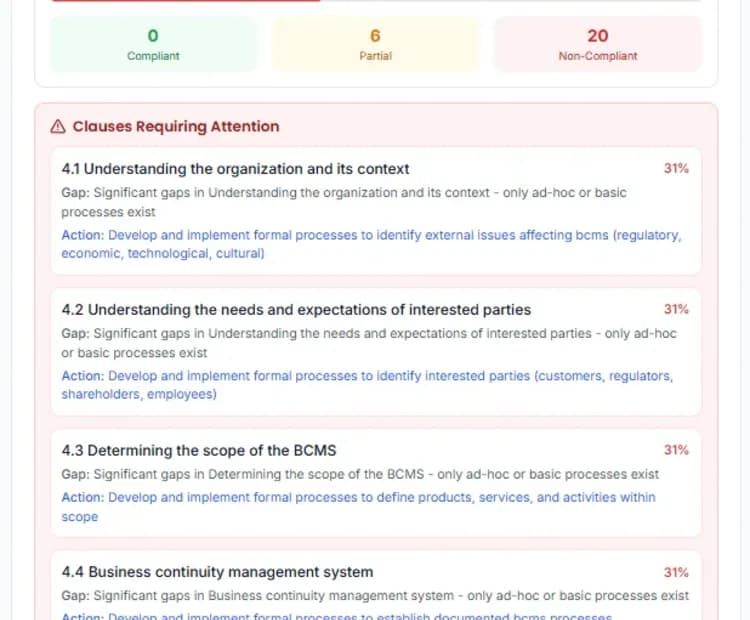Click the Clauses Requiring Attention heading

coord(176,127)
